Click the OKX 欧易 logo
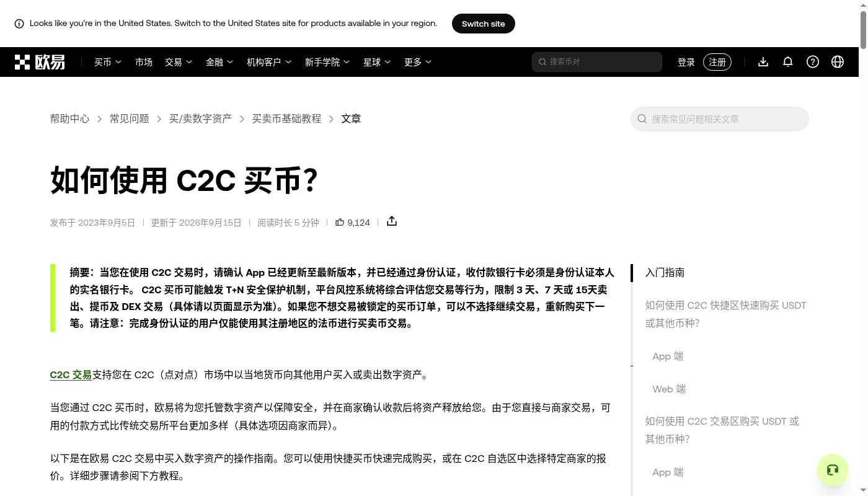The image size is (868, 496). click(x=40, y=62)
